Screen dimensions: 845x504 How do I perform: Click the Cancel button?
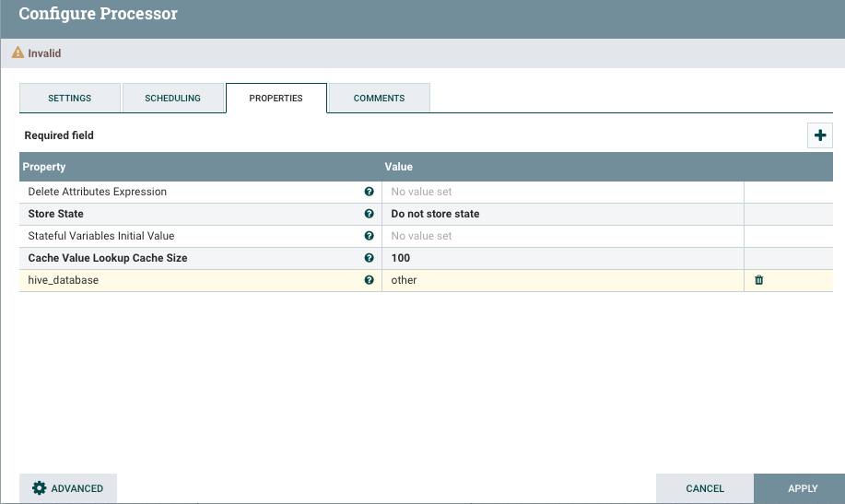705,488
